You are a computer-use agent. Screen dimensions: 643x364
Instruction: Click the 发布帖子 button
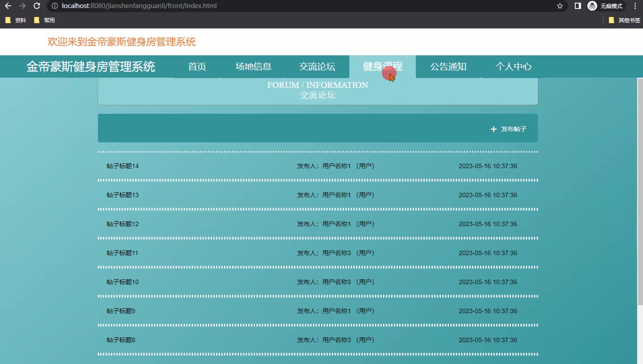(x=509, y=129)
